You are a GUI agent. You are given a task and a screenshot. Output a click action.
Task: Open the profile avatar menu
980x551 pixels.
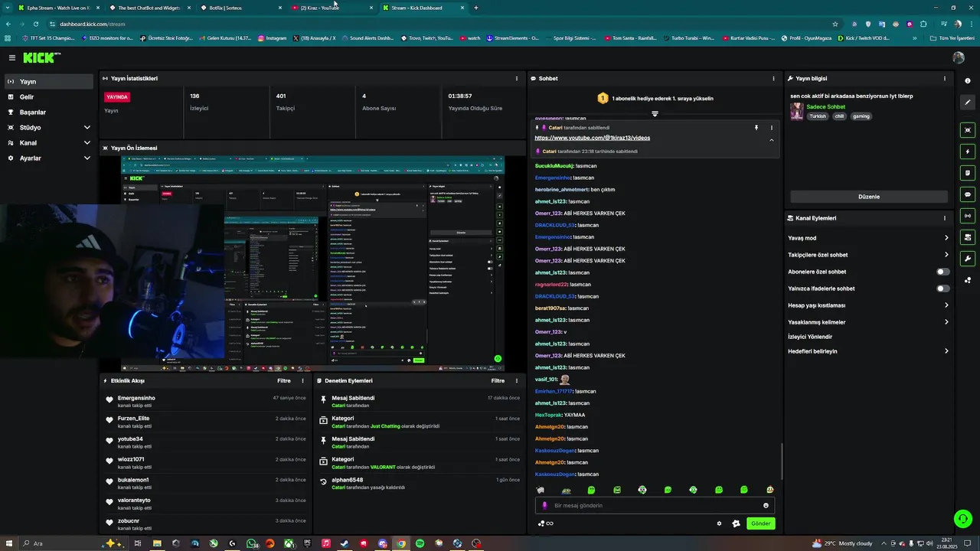coord(958,57)
